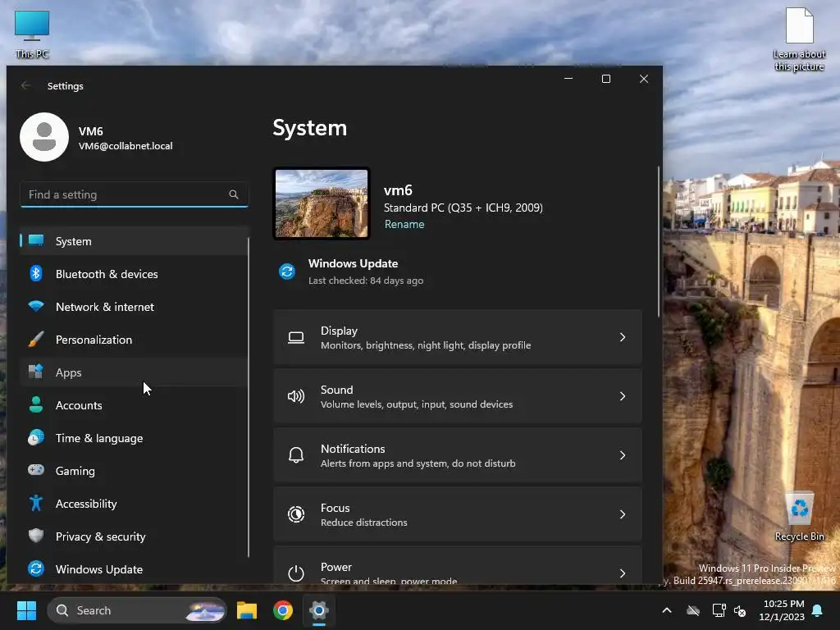Open the System category
Viewport: 840px width, 630px height.
(x=134, y=241)
